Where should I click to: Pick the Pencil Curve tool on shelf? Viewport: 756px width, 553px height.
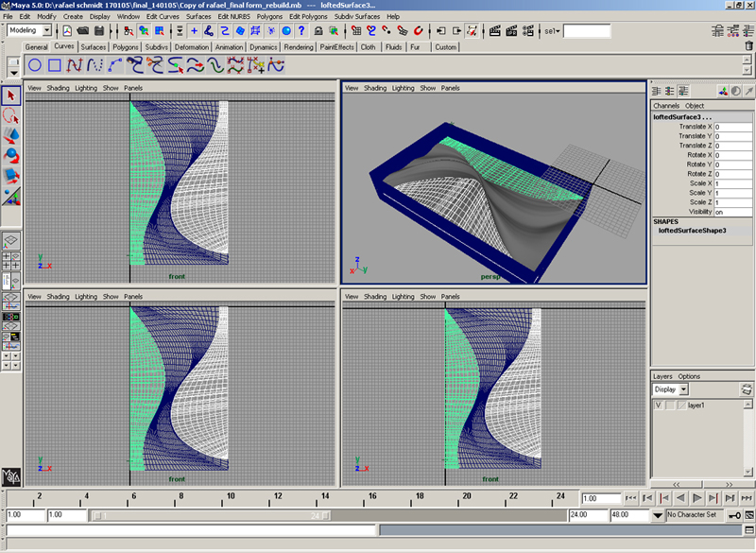pos(95,65)
